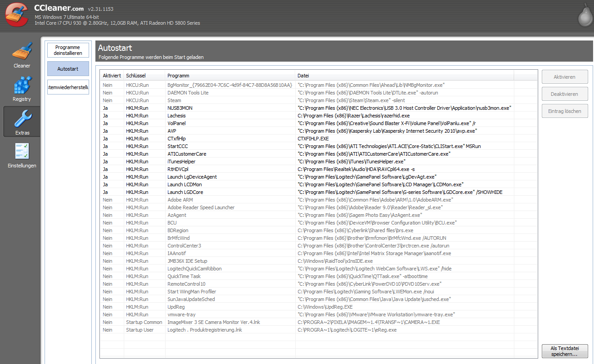Switch to the Registry section
The height and width of the screenshot is (364, 594).
point(22,87)
